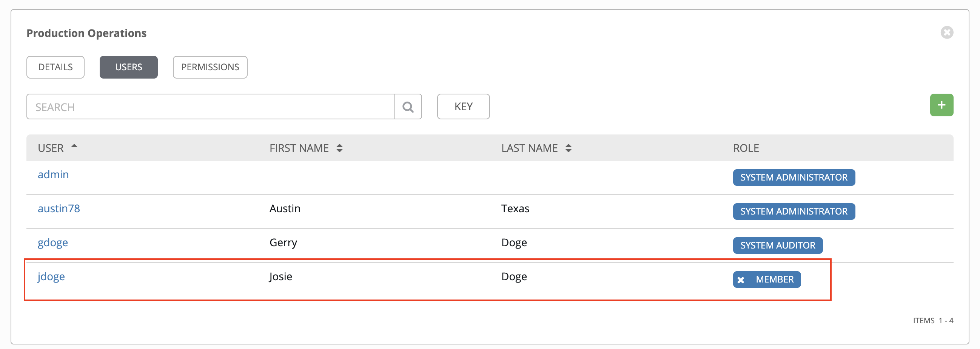980x349 pixels.
Task: Click the LAST NAME column header label
Action: point(529,148)
